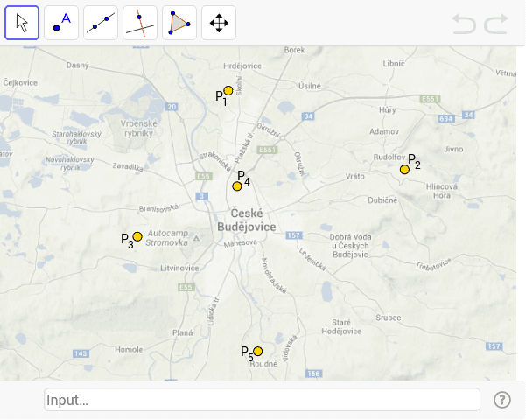
Task: Click the Srubec map label
Action: 388,318
